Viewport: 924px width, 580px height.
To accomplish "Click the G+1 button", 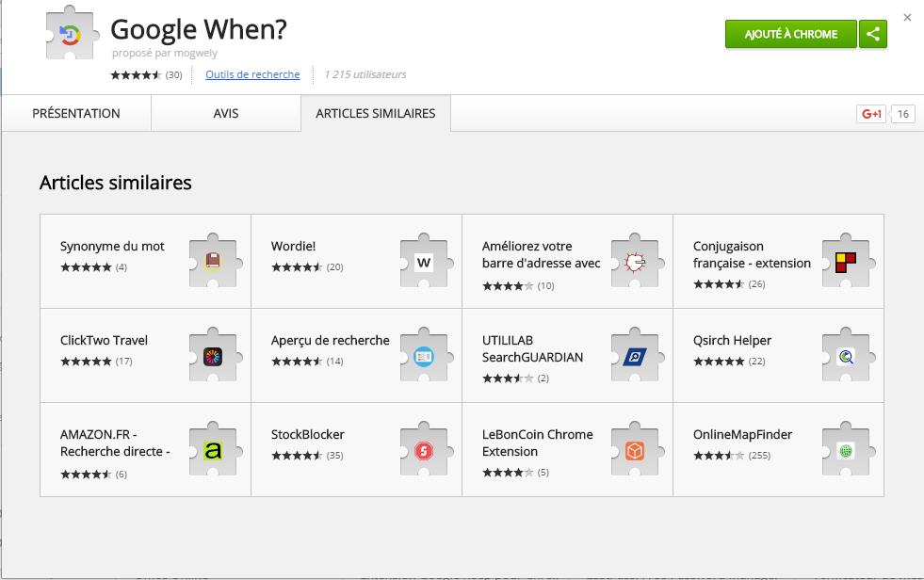I will tap(870, 114).
